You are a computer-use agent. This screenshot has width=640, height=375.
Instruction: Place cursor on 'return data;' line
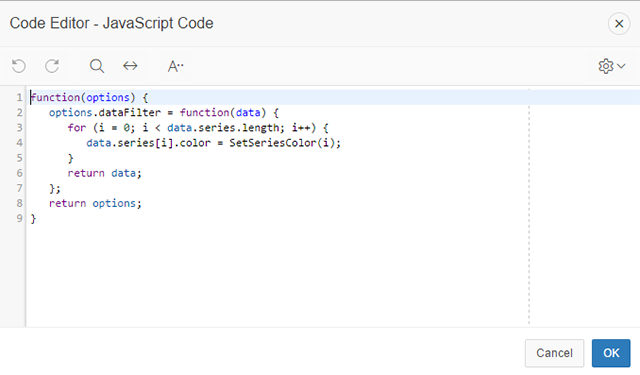[x=104, y=173]
